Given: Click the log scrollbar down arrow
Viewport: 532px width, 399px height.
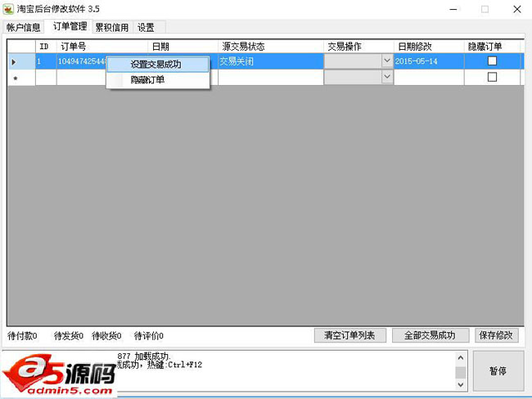Looking at the screenshot, I should click(x=461, y=385).
